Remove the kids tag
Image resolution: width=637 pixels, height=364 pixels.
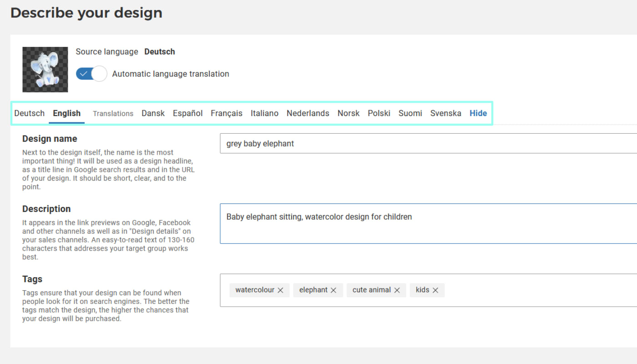coord(435,290)
